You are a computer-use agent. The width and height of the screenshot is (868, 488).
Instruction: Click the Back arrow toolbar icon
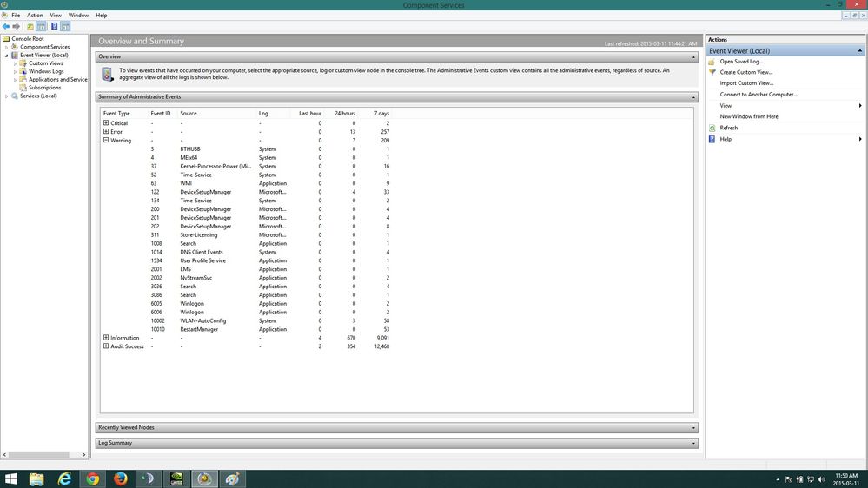click(6, 27)
